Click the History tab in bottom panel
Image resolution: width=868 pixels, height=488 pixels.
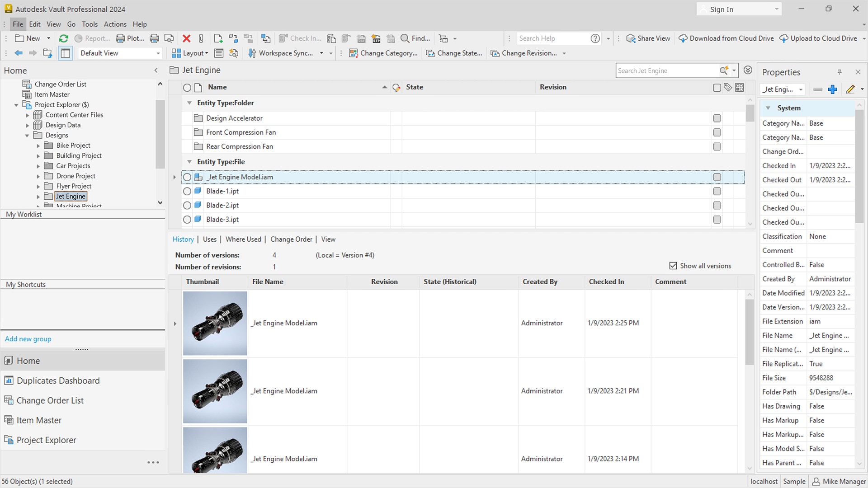pyautogui.click(x=183, y=239)
